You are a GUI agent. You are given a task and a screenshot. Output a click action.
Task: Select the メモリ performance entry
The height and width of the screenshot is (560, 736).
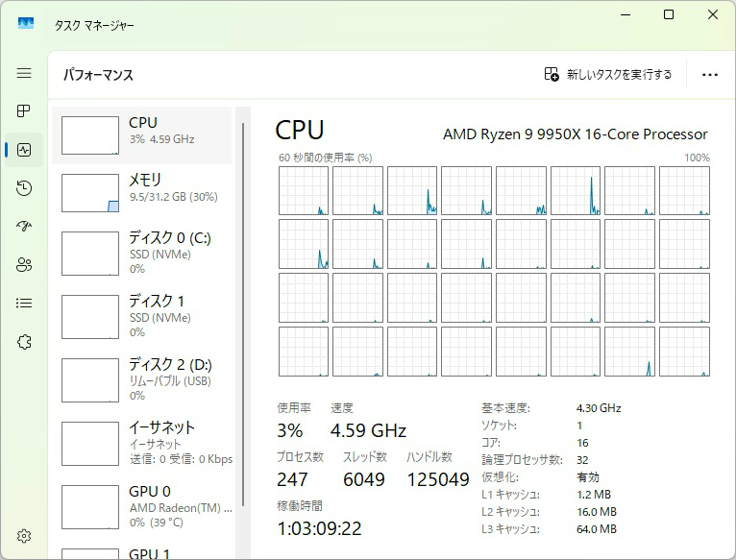144,192
